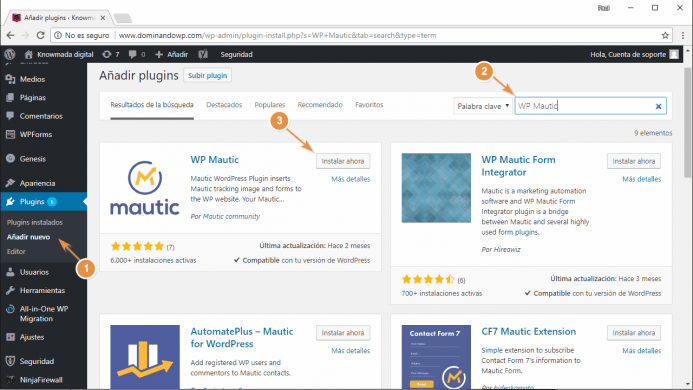Open All-in-One WP Migration in the sidebar
Image resolution: width=693 pixels, height=390 pixels.
[x=43, y=314]
